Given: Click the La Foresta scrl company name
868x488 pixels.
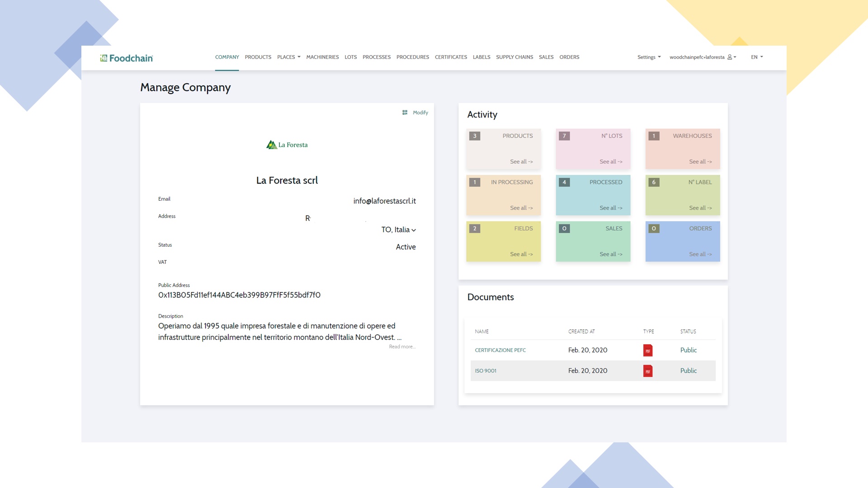Looking at the screenshot, I should click(x=287, y=180).
